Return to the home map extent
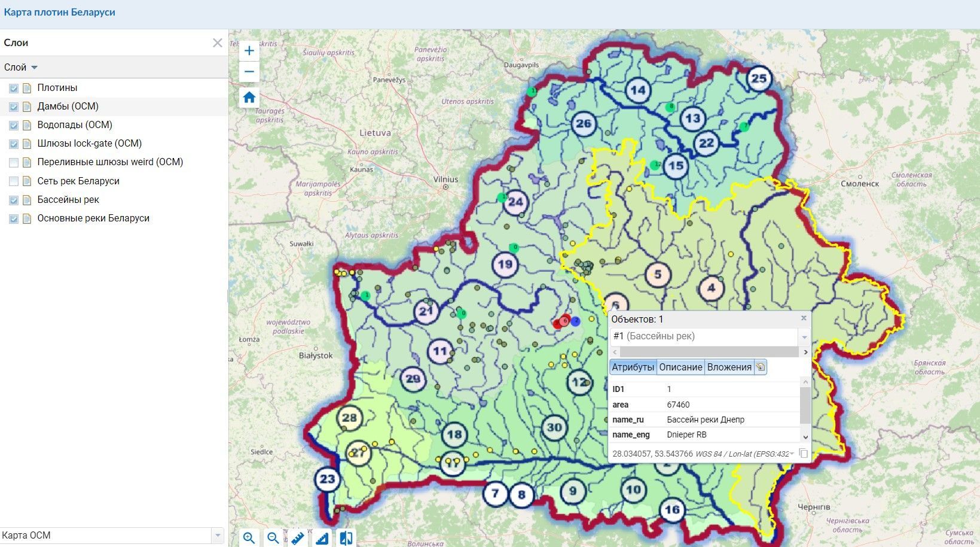980x547 pixels. (x=249, y=98)
